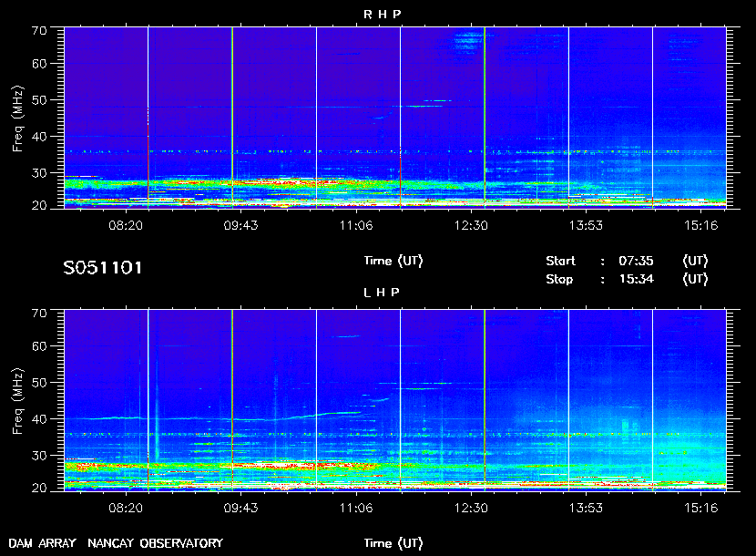Click the Freq (MHz) axis label of LHP

click(17, 402)
